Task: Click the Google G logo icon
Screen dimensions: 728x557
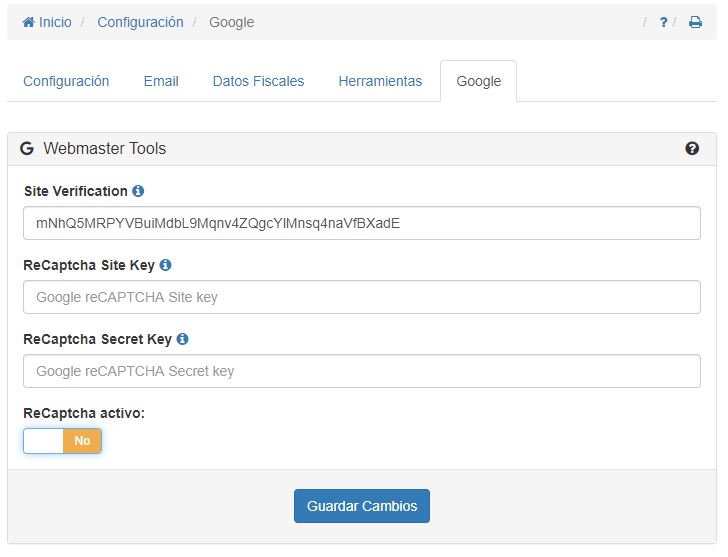Action: tap(27, 149)
